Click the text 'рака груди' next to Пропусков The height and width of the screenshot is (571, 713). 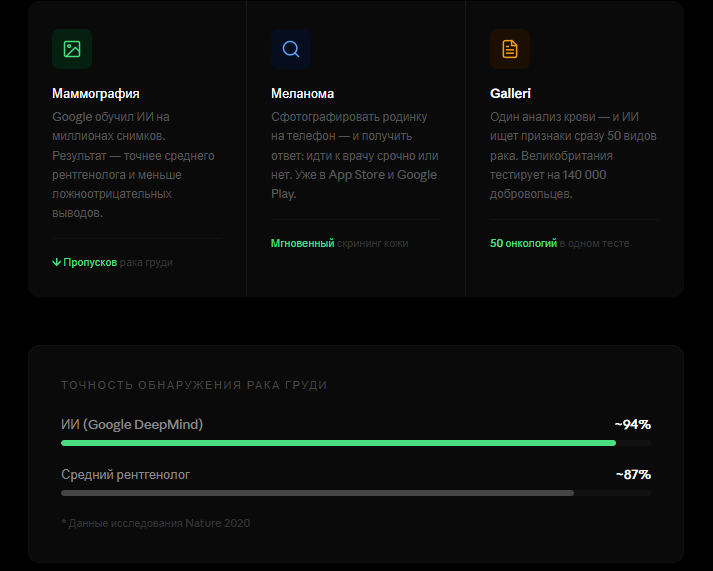146,262
